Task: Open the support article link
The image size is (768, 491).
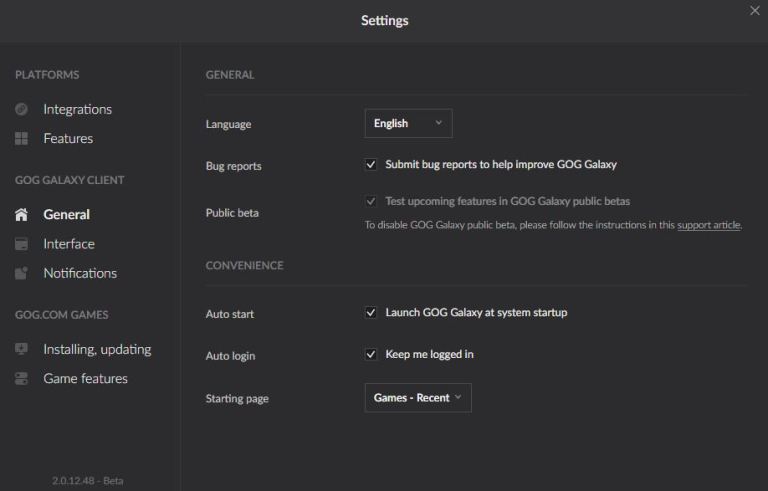Action: pos(709,225)
